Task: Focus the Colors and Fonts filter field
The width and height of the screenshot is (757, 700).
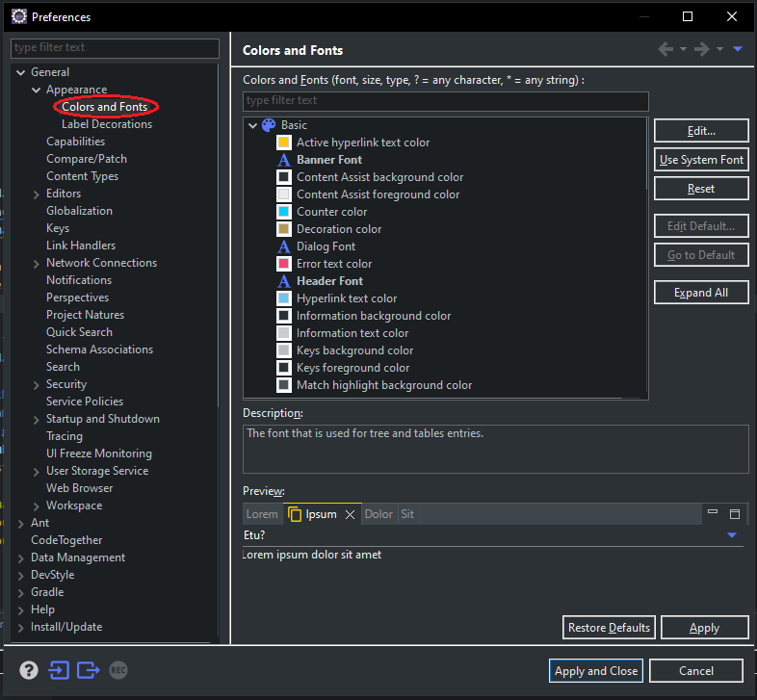Action: point(445,101)
